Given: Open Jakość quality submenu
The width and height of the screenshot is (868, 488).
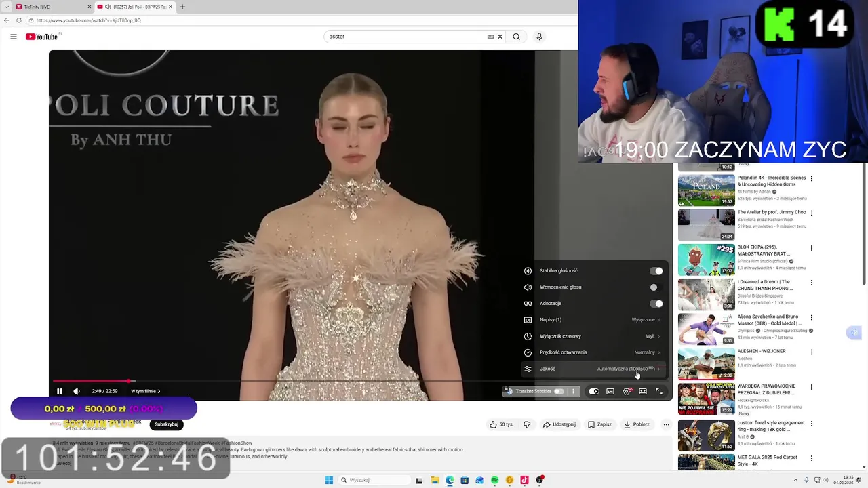Looking at the screenshot, I should [x=594, y=369].
